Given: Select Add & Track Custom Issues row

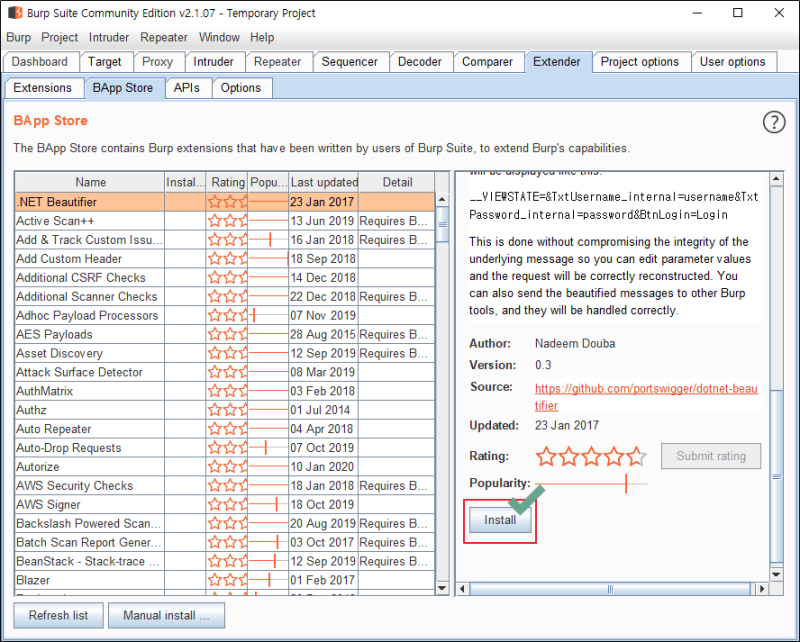Looking at the screenshot, I should click(x=224, y=240).
